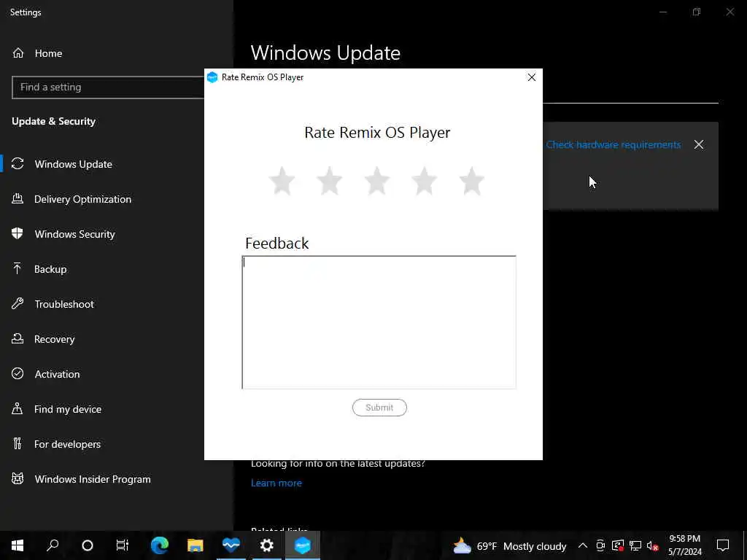747x560 pixels.
Task: Open muted volume icon in tray
Action: (652, 545)
